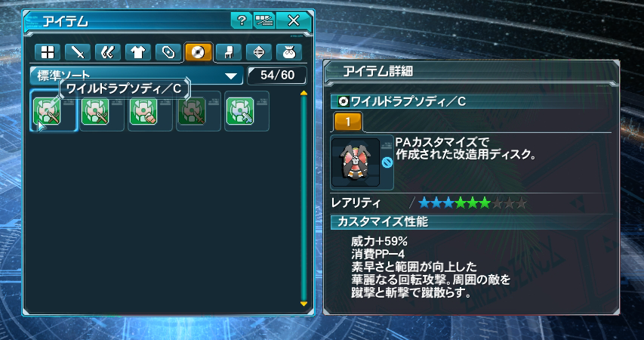Select the blue gunslash disc item
The width and height of the screenshot is (644, 340).
240,111
